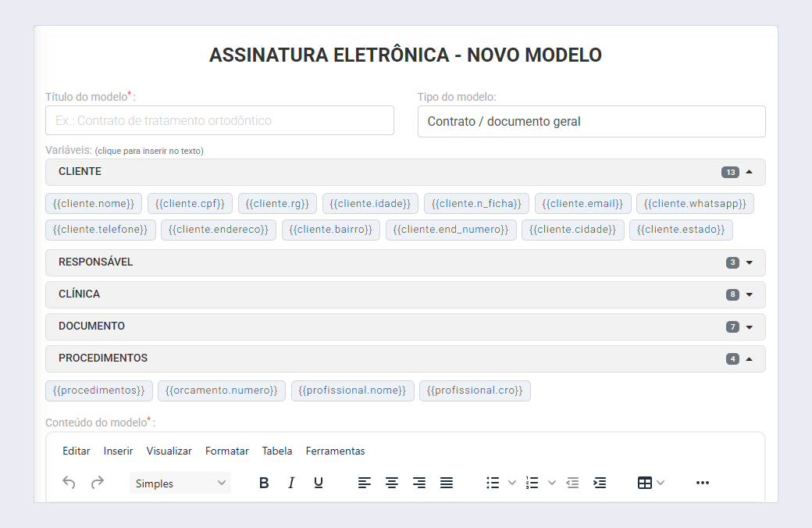Center align the text
Screen dimensions: 812x528
[392, 483]
